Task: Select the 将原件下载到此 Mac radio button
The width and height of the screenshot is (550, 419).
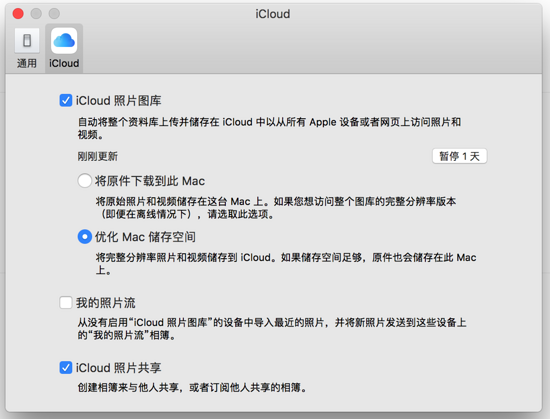Action: (x=85, y=181)
